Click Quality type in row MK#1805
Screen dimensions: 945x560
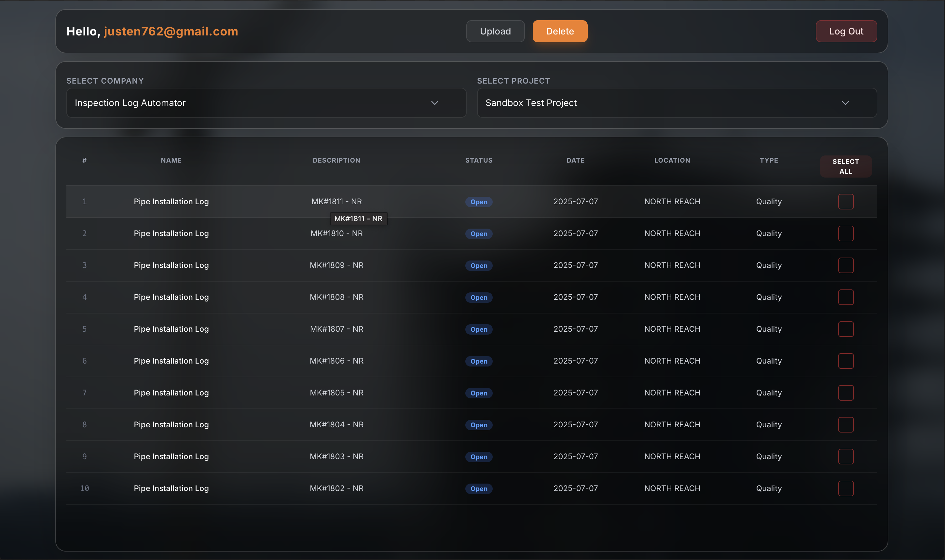tap(769, 393)
